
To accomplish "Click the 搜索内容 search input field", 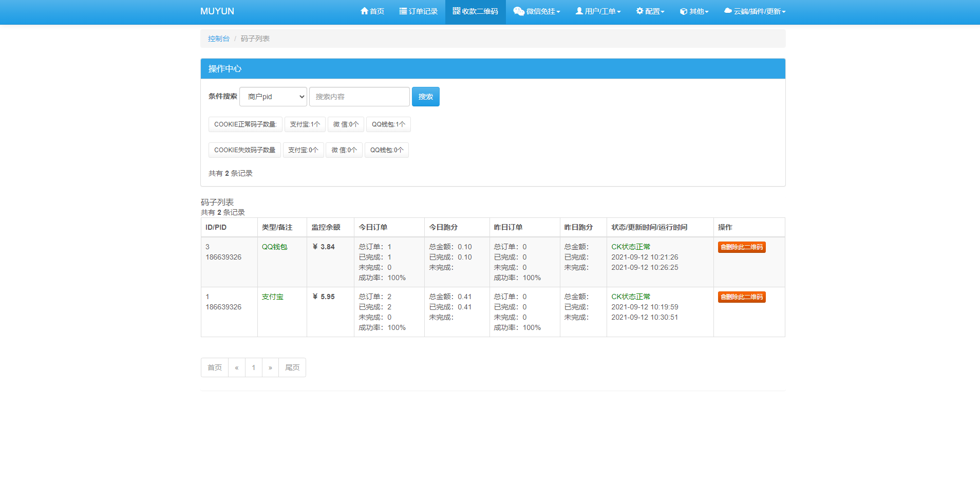I will click(x=359, y=97).
